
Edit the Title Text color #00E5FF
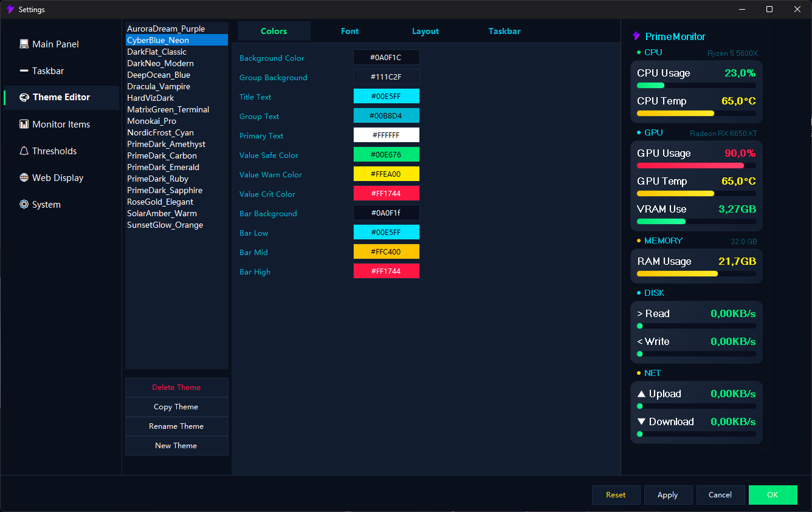point(386,97)
